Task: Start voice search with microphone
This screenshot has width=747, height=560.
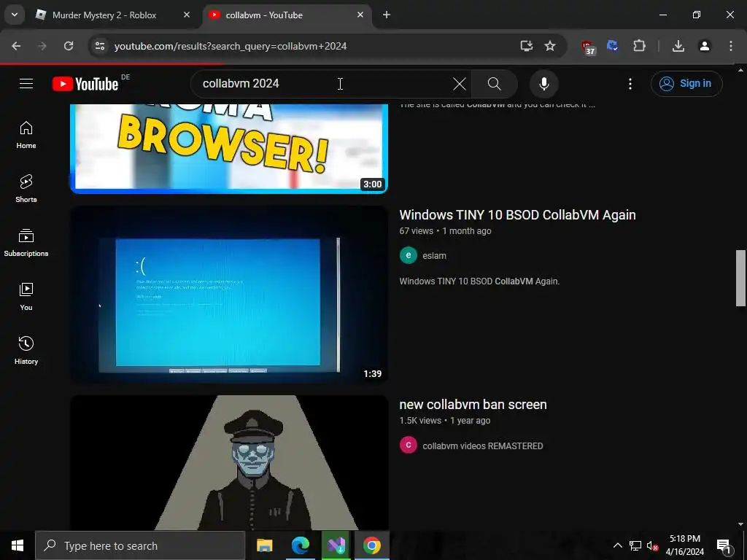Action: [x=544, y=84]
